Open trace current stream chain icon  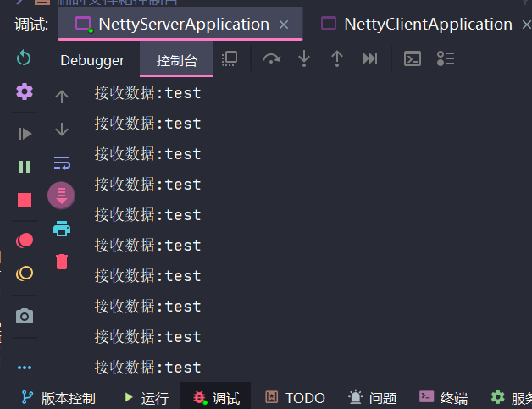click(x=446, y=58)
